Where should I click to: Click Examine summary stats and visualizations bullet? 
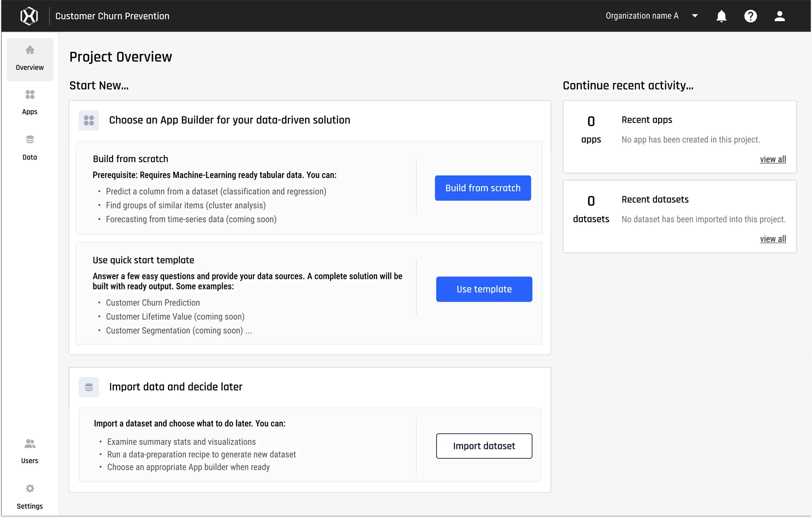(x=181, y=442)
